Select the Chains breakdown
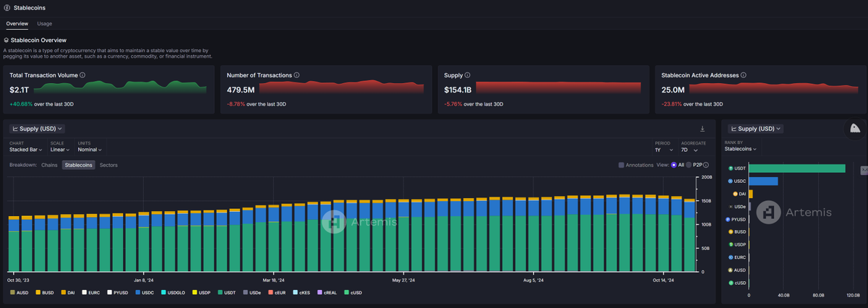868x308 pixels. pyautogui.click(x=49, y=165)
